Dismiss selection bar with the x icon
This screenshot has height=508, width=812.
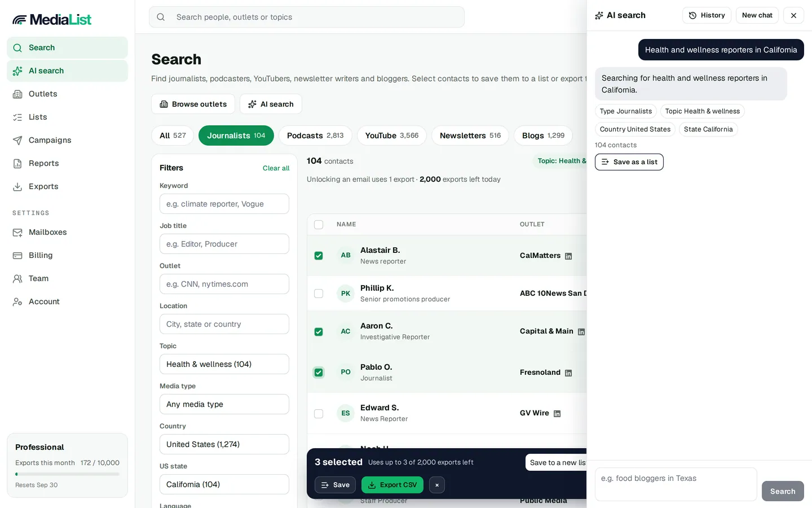point(437,485)
